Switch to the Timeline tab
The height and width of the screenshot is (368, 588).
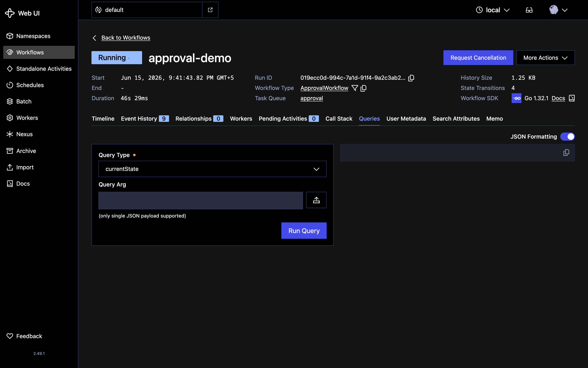(103, 119)
